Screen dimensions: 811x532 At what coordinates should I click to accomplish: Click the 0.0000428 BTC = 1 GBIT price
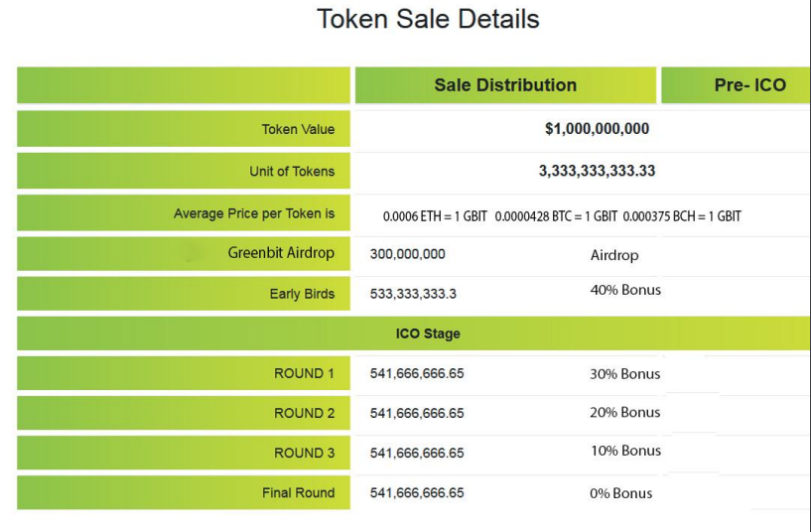point(556,216)
